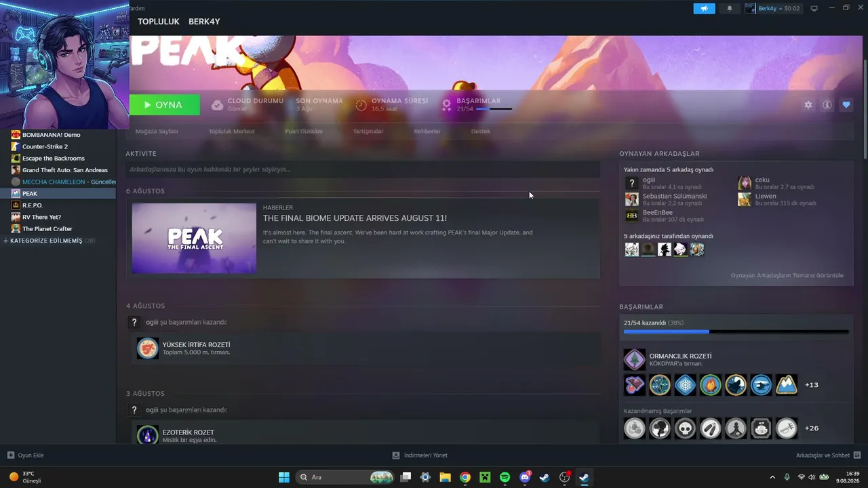The image size is (868, 488).
Task: Show the +13 more earned achievements
Action: [812, 385]
